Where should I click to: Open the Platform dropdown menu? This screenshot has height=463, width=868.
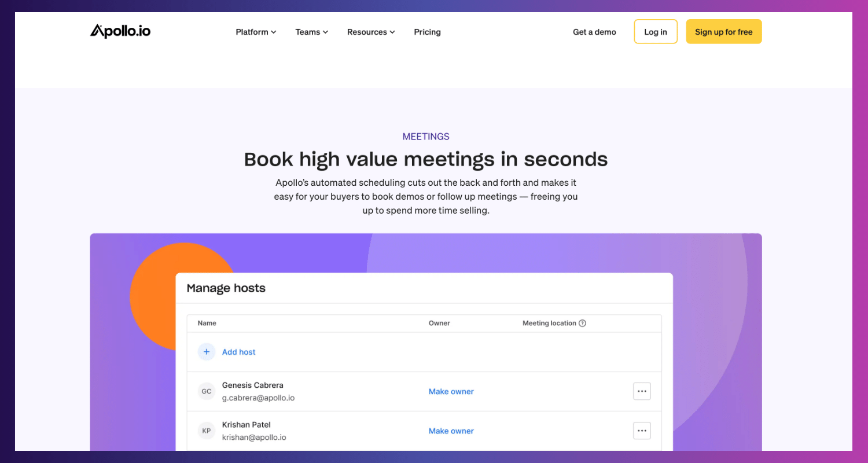coord(256,32)
